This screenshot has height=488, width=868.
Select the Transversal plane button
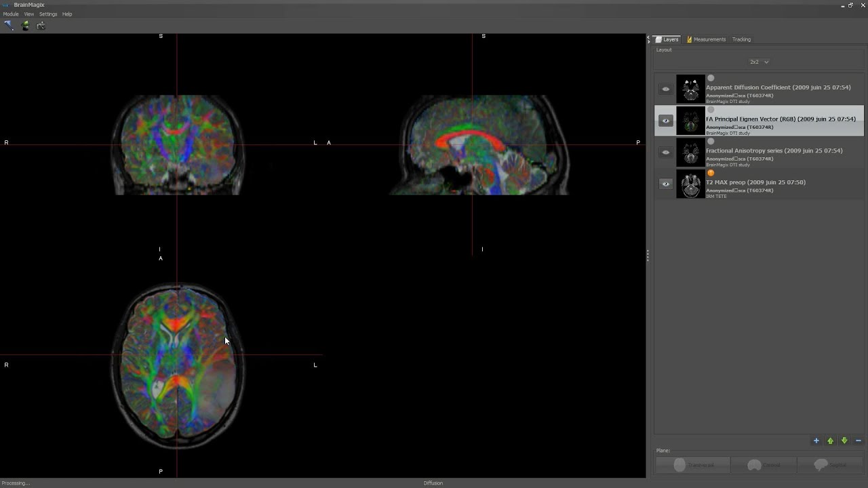click(x=693, y=465)
